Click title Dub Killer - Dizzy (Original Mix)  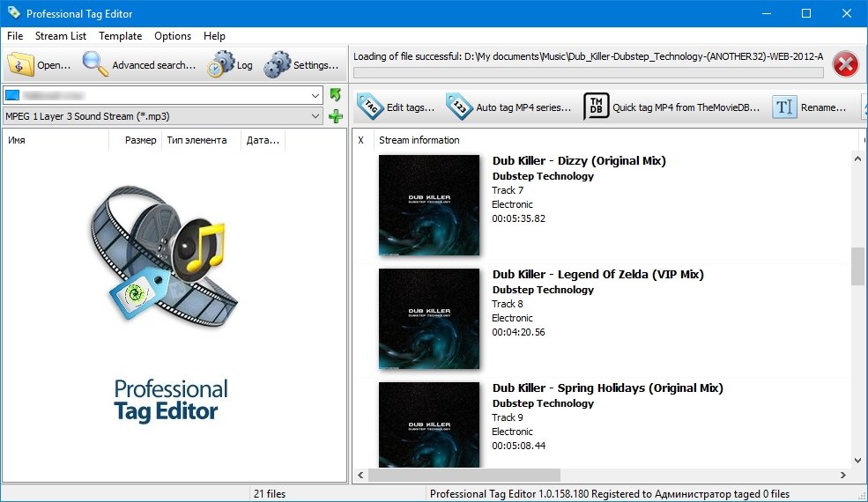[x=579, y=161]
